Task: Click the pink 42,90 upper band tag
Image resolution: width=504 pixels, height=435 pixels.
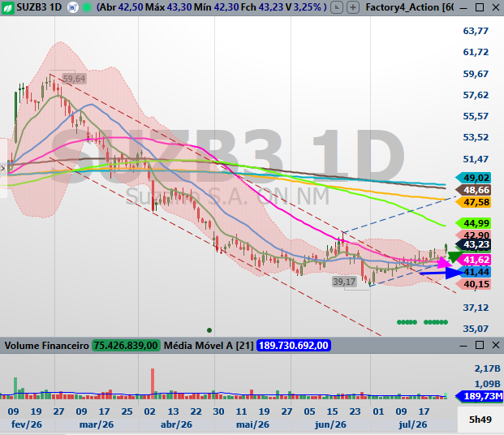Action: (x=474, y=235)
